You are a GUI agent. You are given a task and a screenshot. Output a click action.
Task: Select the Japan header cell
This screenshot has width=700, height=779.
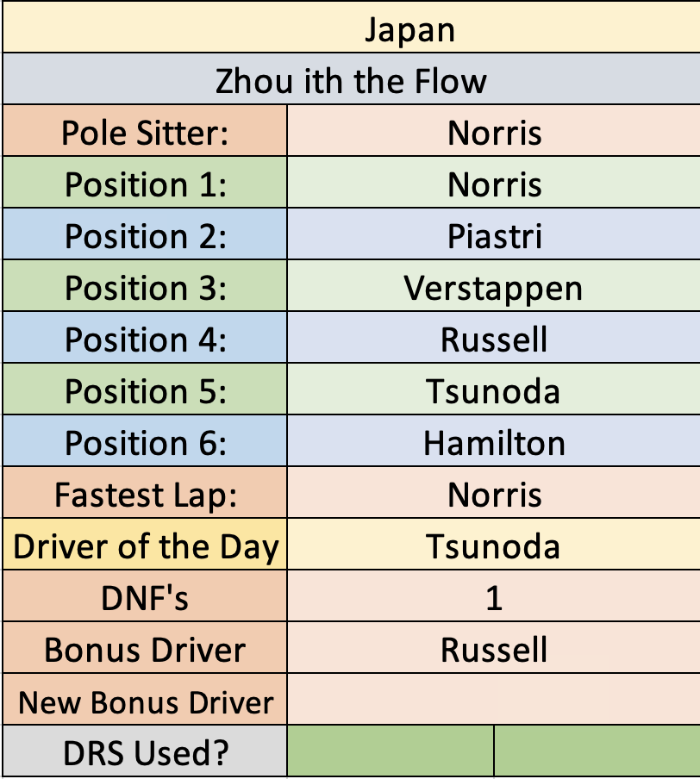(352, 28)
